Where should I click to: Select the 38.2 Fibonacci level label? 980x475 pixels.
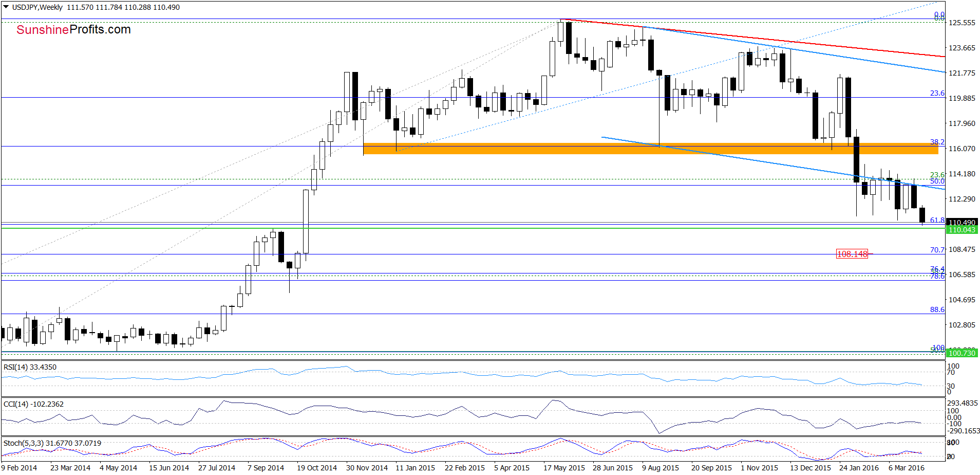[x=937, y=142]
